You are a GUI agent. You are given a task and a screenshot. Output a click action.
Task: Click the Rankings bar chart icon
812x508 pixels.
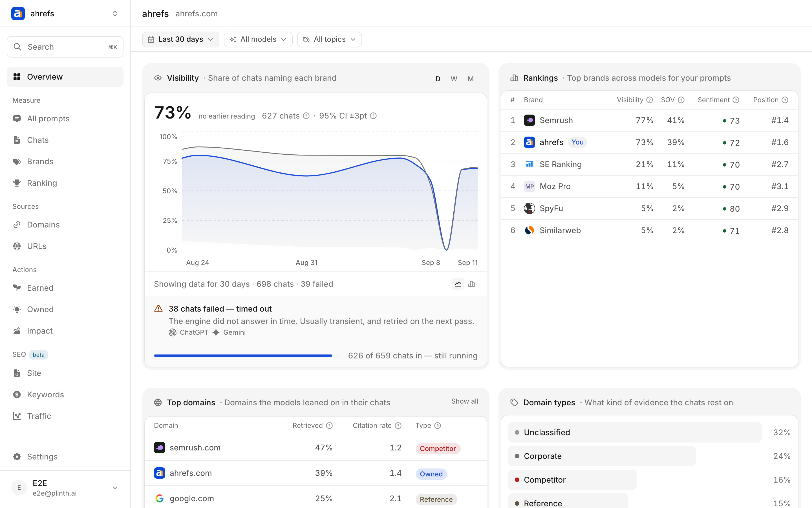pyautogui.click(x=514, y=78)
